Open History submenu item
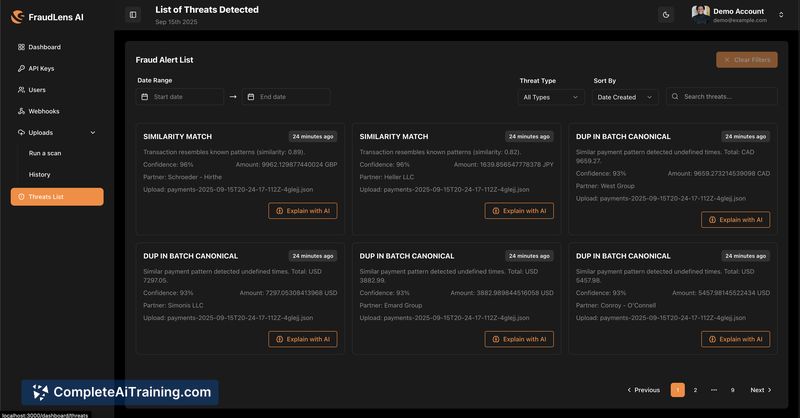800x418 pixels. [x=39, y=175]
